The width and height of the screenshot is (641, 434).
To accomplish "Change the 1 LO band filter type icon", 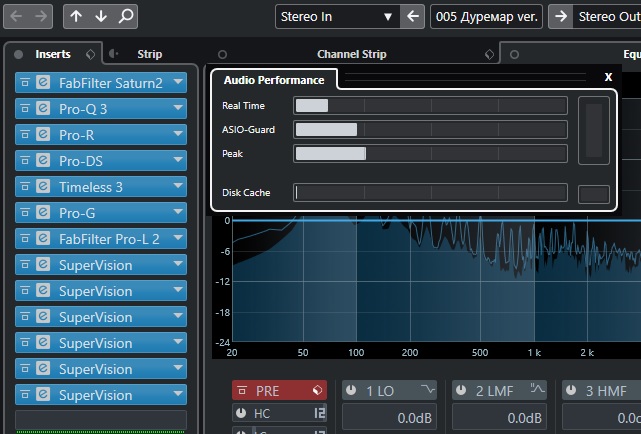I will click(428, 389).
